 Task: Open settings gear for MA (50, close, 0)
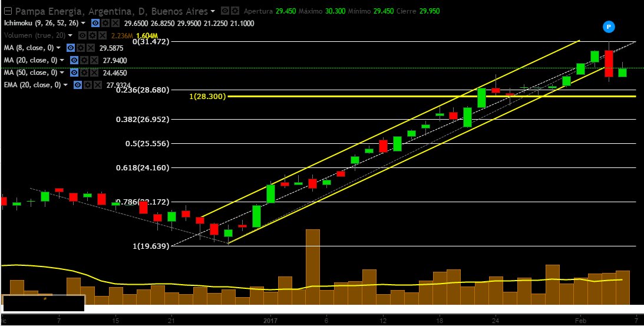click(84, 73)
